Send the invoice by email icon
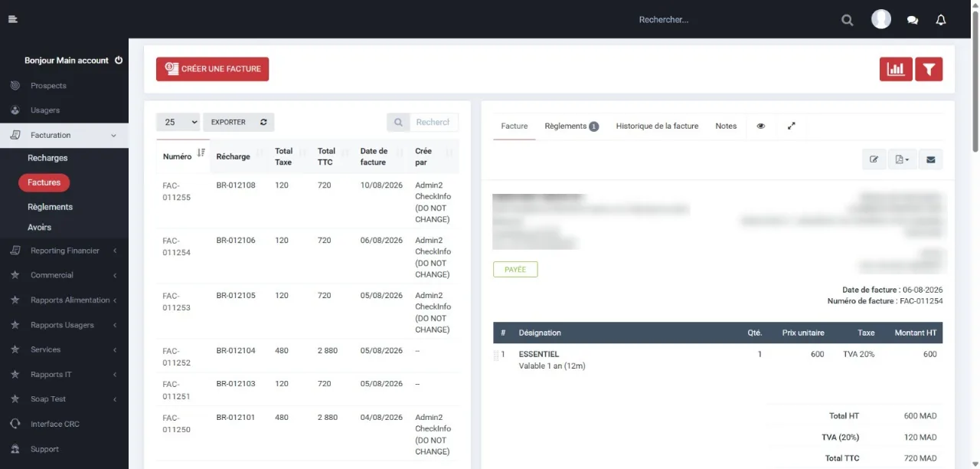This screenshot has width=980, height=469. pyautogui.click(x=930, y=159)
